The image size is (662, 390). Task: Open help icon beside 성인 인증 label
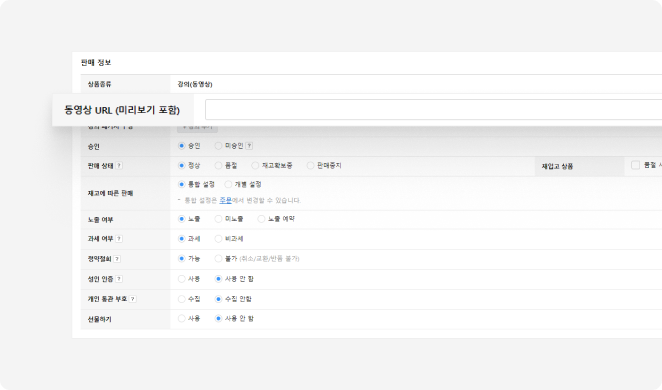pyautogui.click(x=119, y=279)
